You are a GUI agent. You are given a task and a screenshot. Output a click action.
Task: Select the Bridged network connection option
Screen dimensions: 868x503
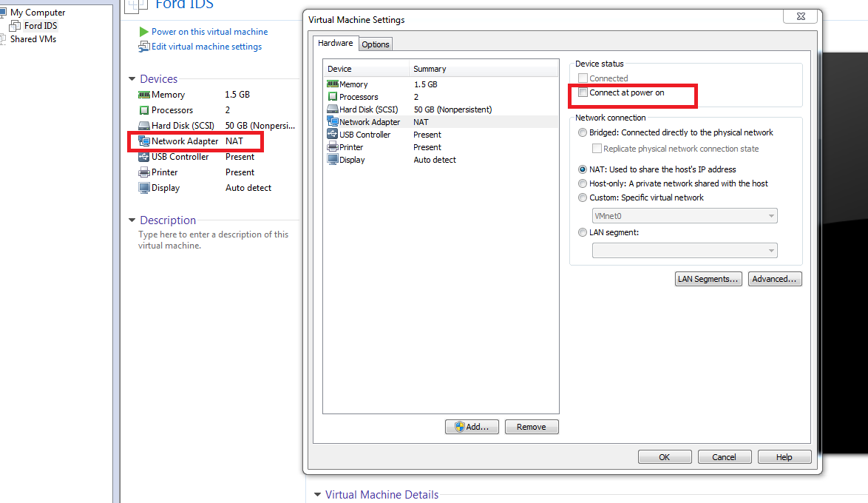coord(583,132)
